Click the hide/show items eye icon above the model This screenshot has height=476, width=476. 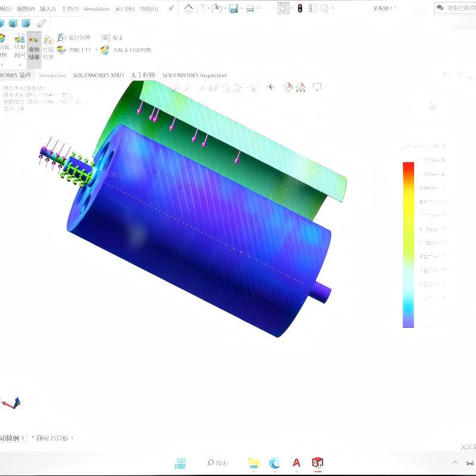[x=271, y=87]
